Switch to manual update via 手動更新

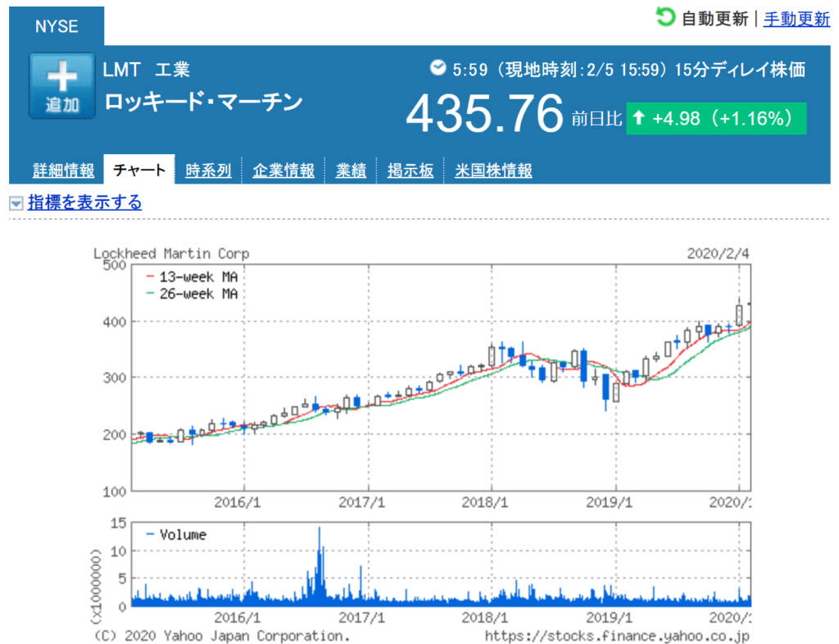796,20
